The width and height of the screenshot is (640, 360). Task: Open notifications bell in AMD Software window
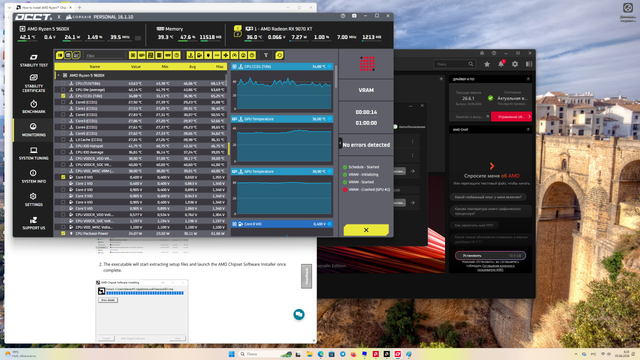click(x=501, y=64)
